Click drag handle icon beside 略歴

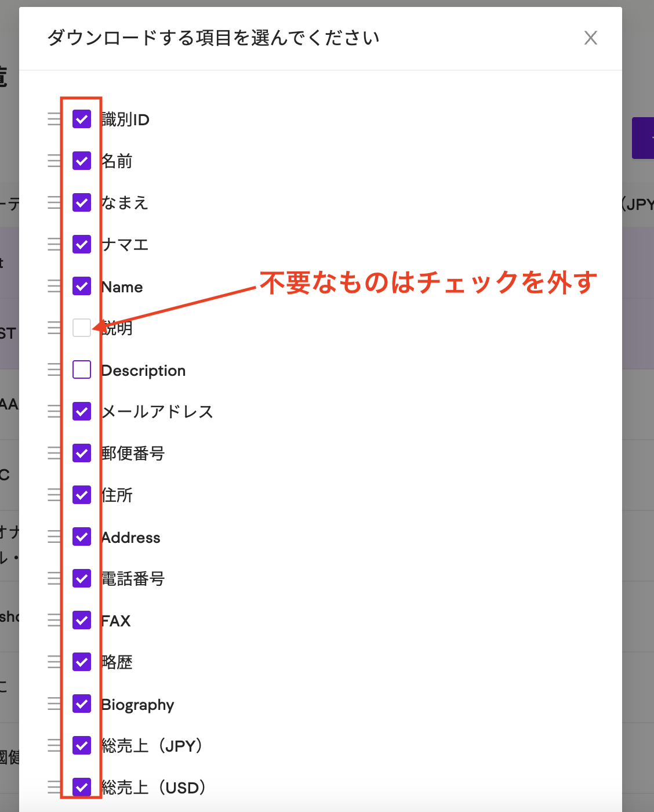54,662
